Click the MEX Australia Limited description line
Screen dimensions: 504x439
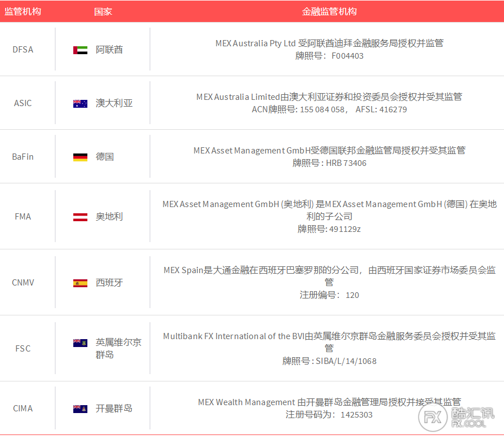(x=329, y=97)
